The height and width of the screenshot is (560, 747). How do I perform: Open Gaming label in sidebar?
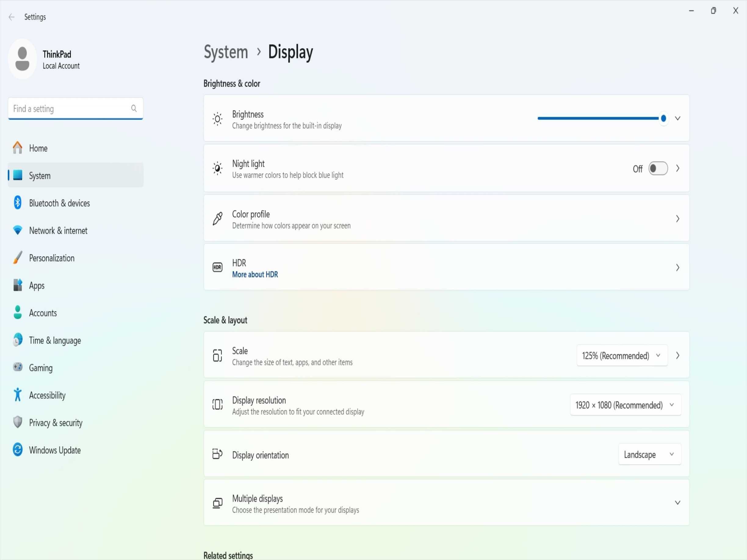(x=41, y=368)
